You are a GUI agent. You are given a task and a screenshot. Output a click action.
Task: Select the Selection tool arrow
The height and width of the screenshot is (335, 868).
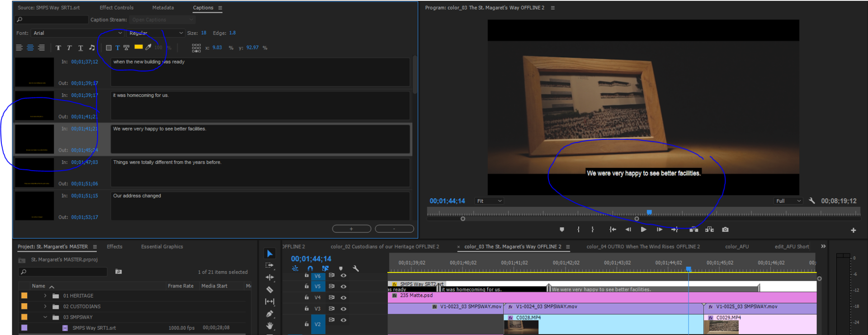pos(270,254)
